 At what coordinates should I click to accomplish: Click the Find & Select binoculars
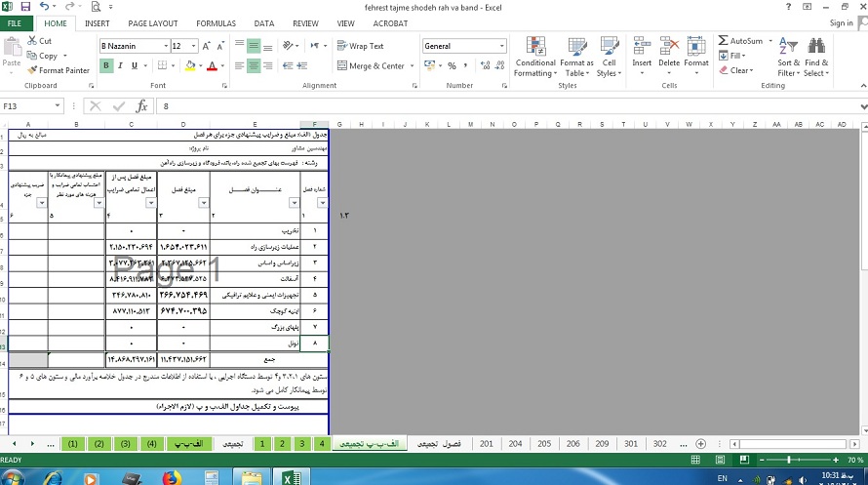pyautogui.click(x=815, y=57)
